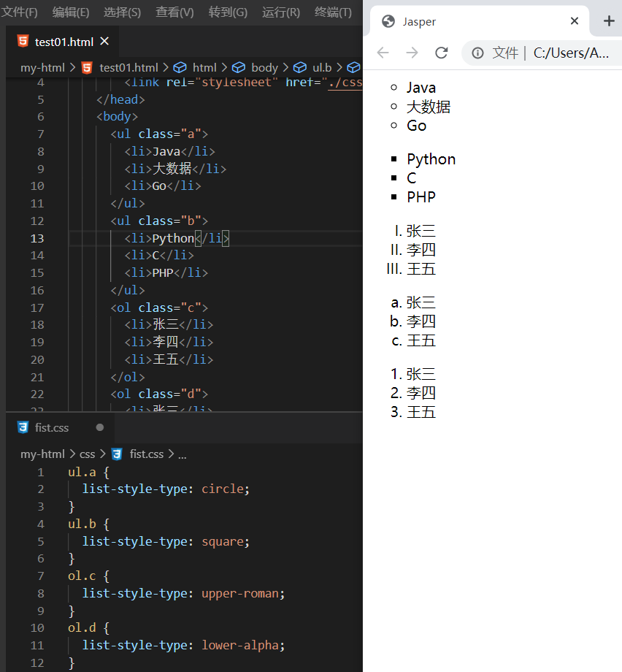Viewport: 622px width, 672px height.
Task: Click the ol.d selector in CSS editor
Action: tap(82, 627)
